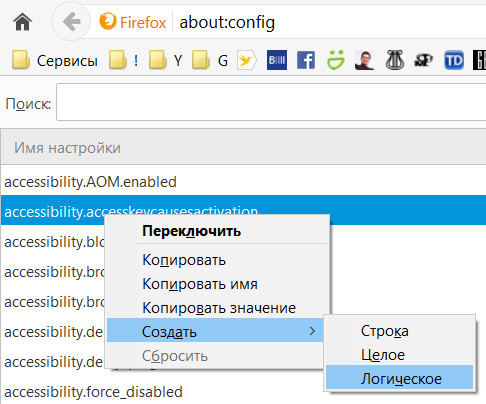Open the "!" bookmarks folder

click(124, 60)
